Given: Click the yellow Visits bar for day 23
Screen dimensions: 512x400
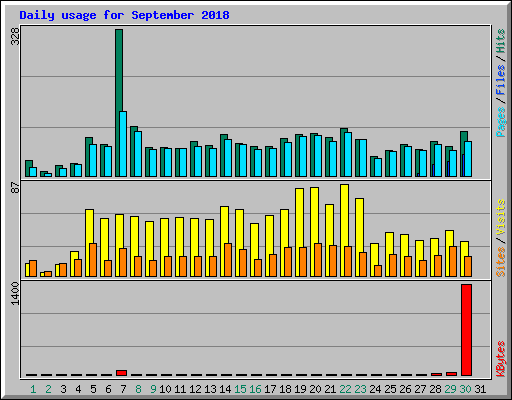Looking at the screenshot, I should [x=359, y=237].
